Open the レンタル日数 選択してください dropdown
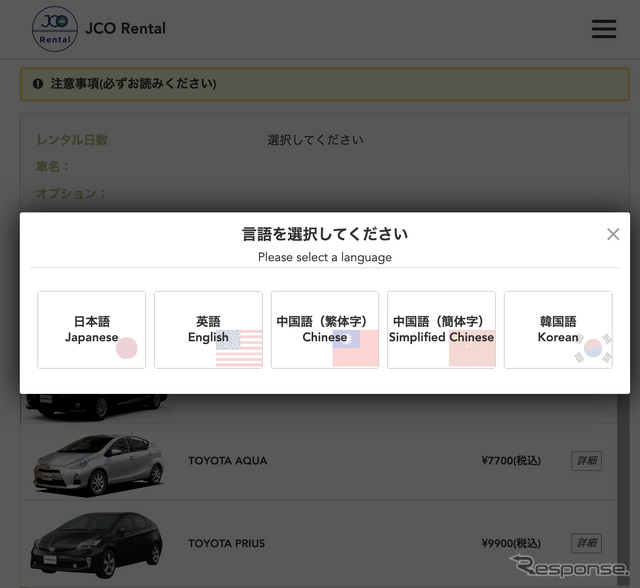Screen dimensions: 640x588 click(x=315, y=140)
